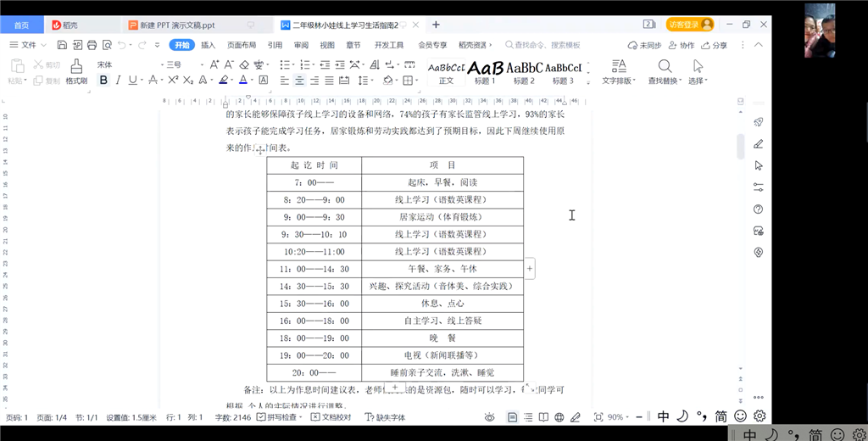Click the Redo arrow icon

click(142, 45)
